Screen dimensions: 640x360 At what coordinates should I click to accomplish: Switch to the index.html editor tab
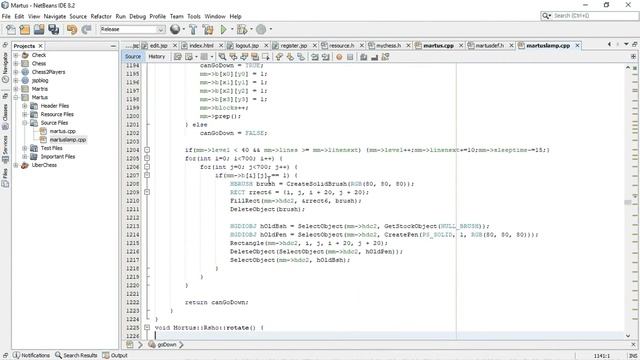click(202, 46)
